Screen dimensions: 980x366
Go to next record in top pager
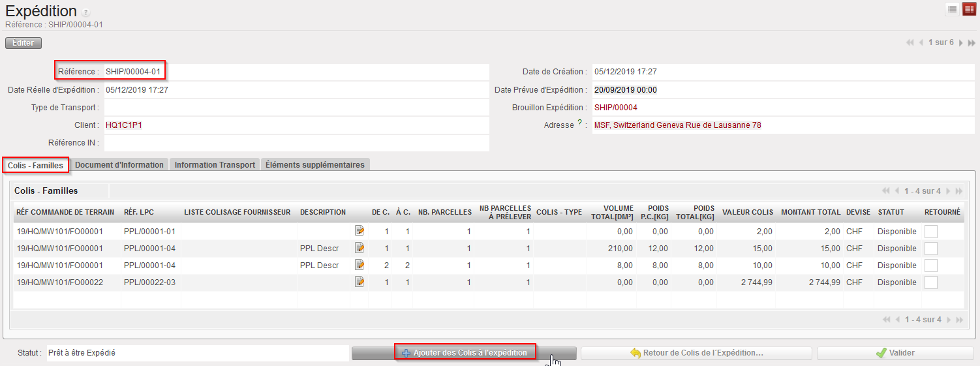[x=960, y=42]
